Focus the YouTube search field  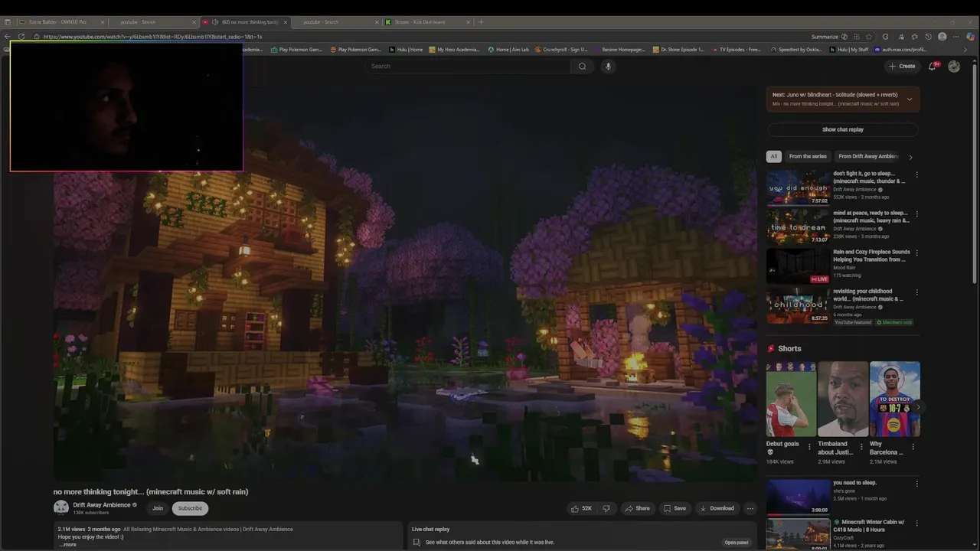tap(468, 67)
